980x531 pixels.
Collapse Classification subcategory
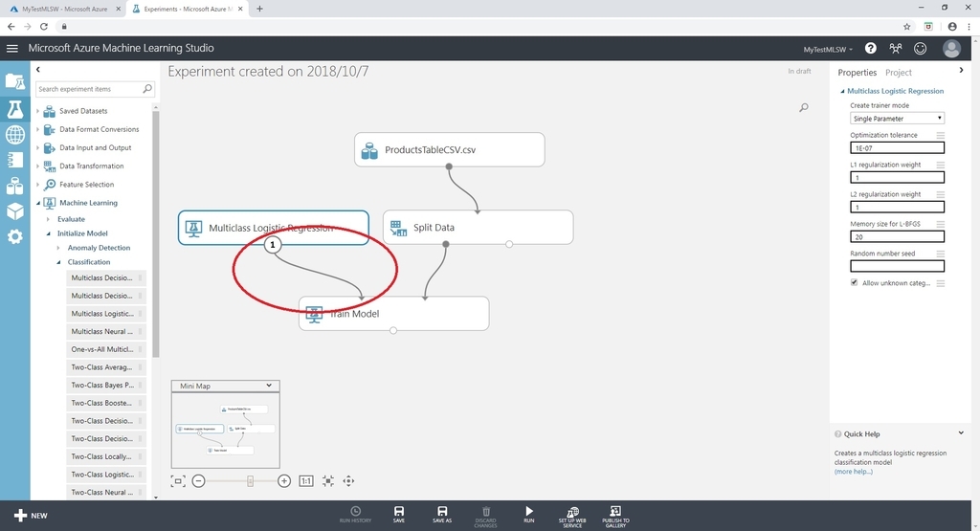(x=58, y=262)
